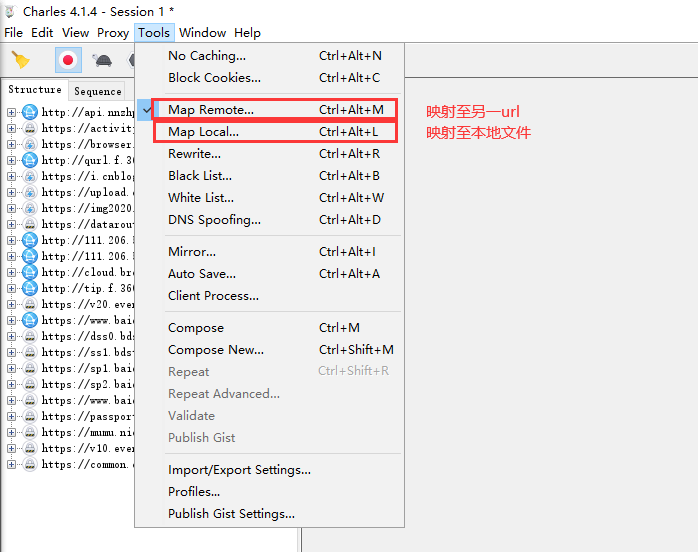The image size is (698, 552).
Task: Select Mirror... menu entry
Action: (269, 252)
